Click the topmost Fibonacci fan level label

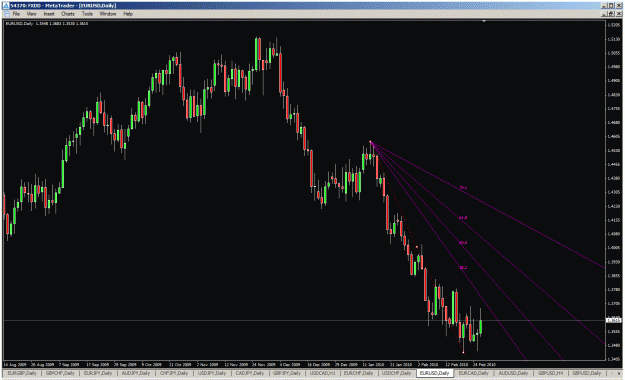463,187
